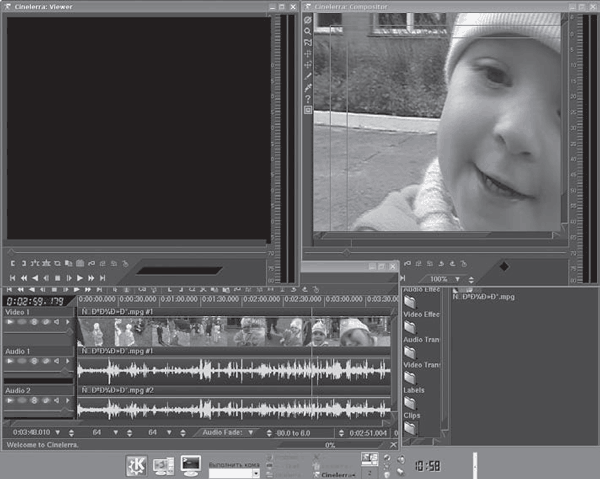
Task: Toggle gang faders on Audio 2 track
Action: point(33,400)
